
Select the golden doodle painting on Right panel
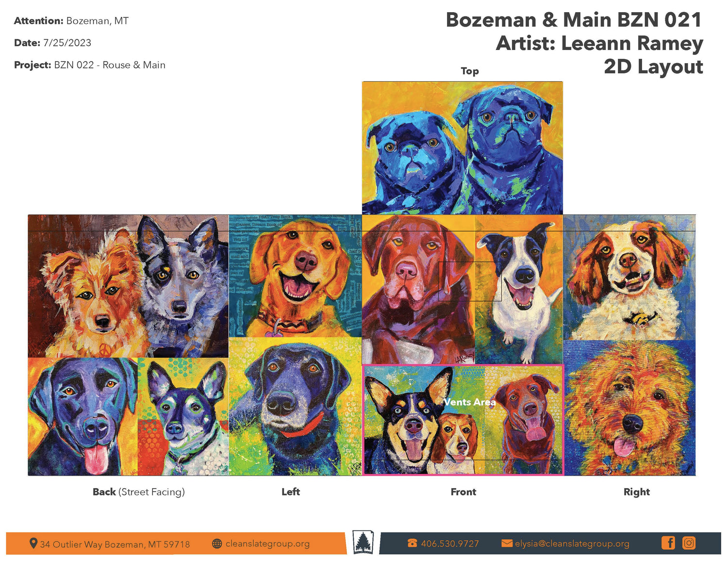[629, 408]
